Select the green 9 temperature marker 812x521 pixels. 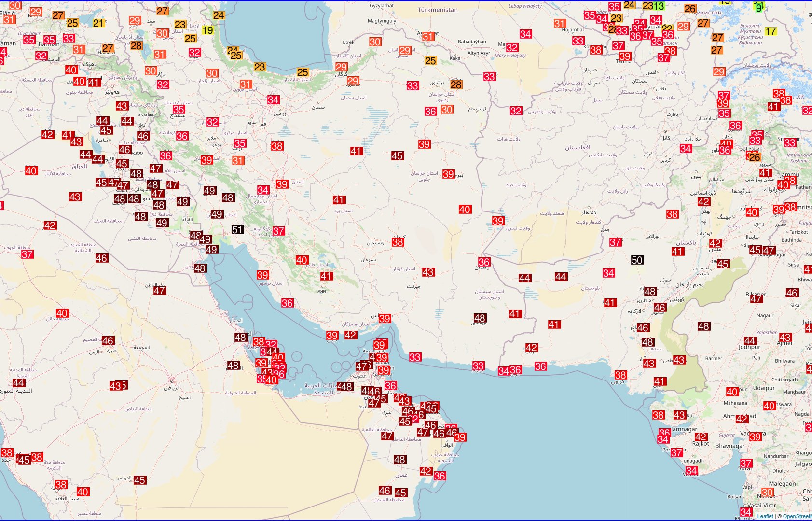pos(758,8)
